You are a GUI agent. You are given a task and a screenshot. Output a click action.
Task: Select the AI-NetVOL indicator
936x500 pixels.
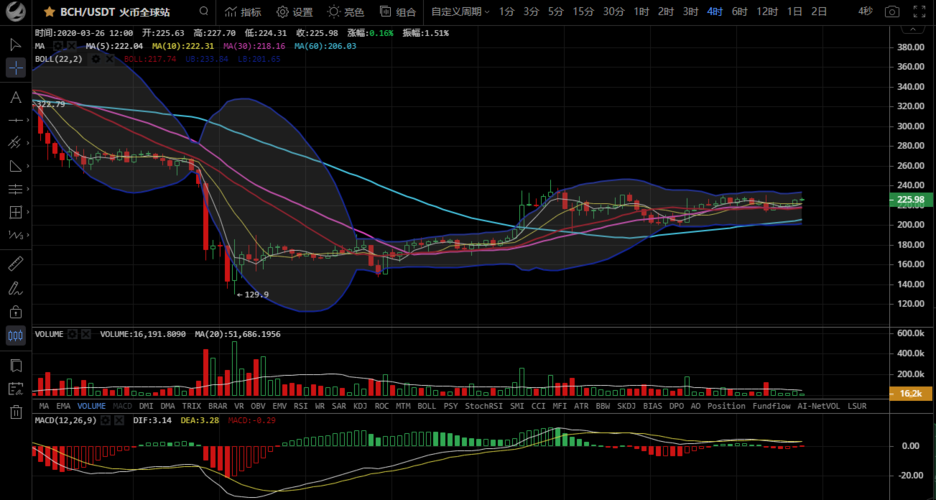click(818, 406)
